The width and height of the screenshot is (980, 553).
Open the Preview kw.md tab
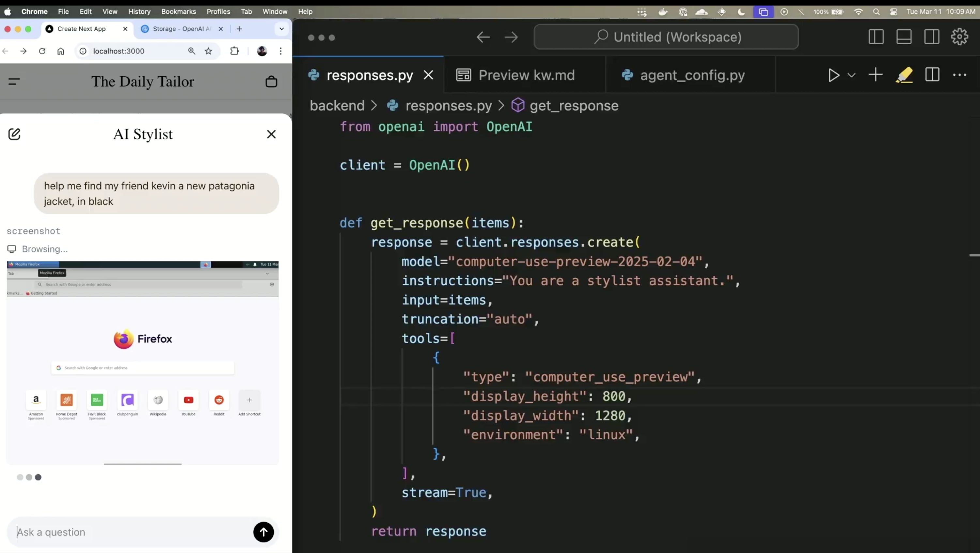tap(525, 75)
